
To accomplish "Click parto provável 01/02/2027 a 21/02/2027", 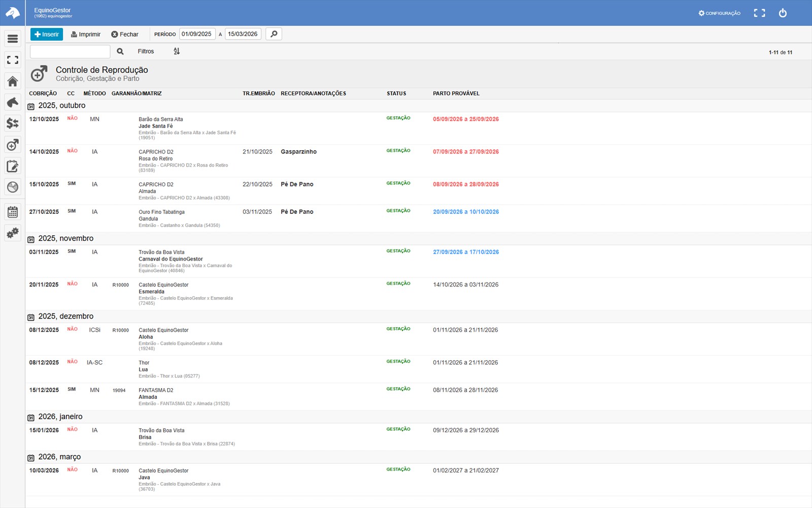I will coord(466,470).
